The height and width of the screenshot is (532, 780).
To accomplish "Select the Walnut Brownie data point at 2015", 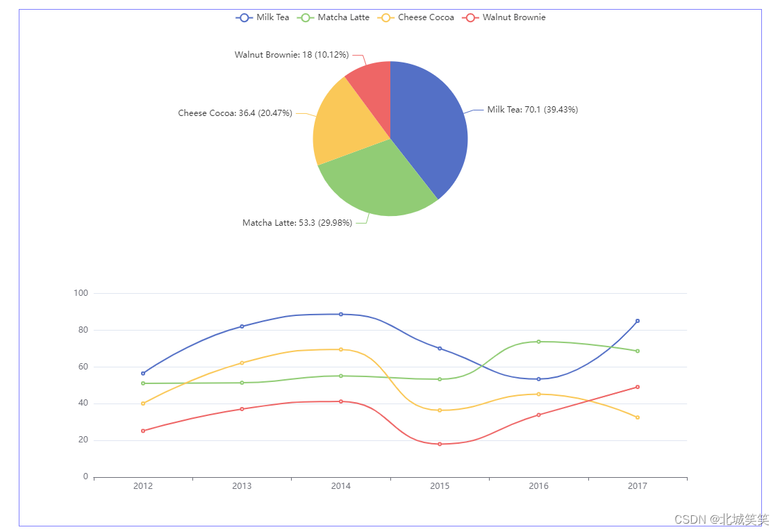I will pyautogui.click(x=440, y=444).
